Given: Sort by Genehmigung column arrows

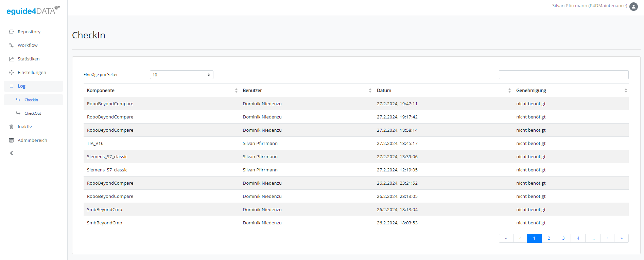Looking at the screenshot, I should pos(625,91).
